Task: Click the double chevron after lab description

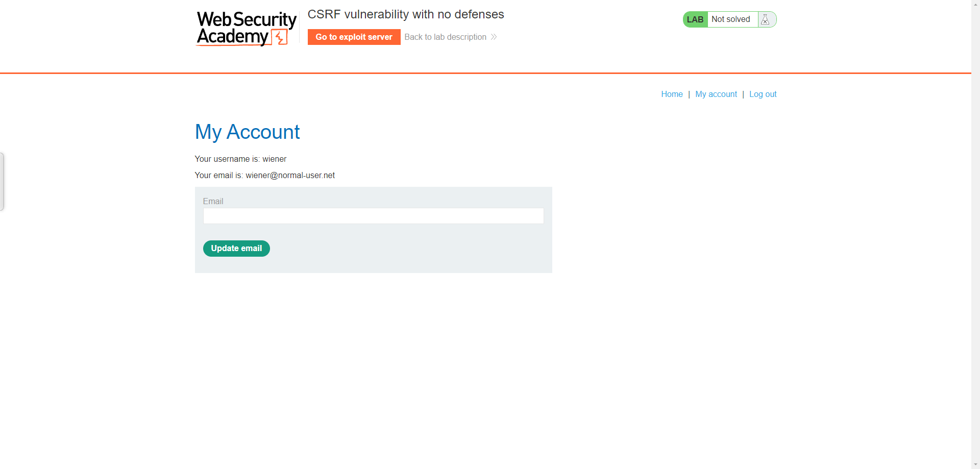Action: (x=494, y=37)
